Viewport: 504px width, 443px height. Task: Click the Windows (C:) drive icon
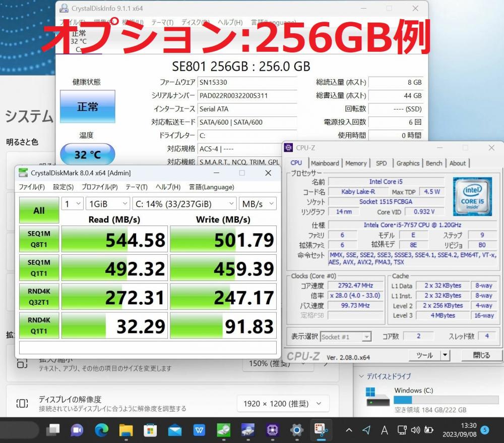(x=377, y=397)
